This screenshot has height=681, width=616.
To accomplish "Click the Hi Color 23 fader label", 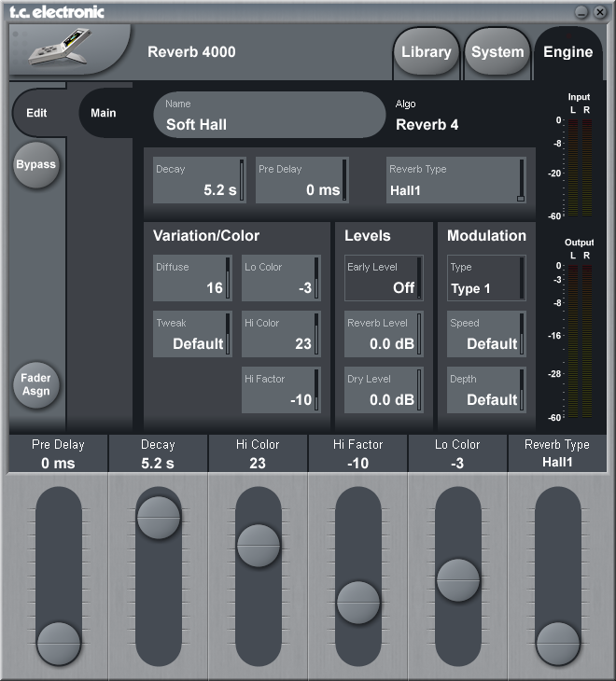I will [258, 454].
